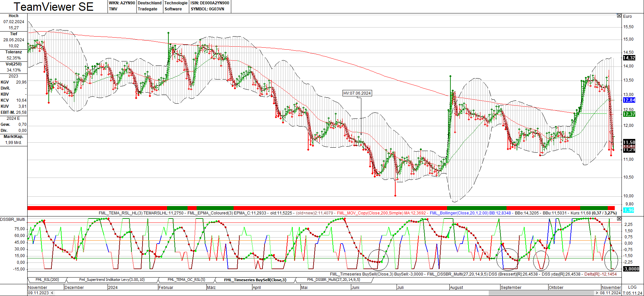The height and width of the screenshot is (296, 644).
Task: Click the MA:12,3692 status line entry
Action: [415, 213]
